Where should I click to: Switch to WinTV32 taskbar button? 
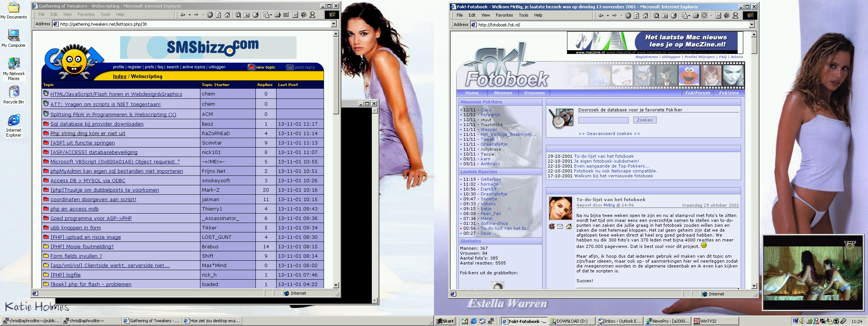coord(716,321)
